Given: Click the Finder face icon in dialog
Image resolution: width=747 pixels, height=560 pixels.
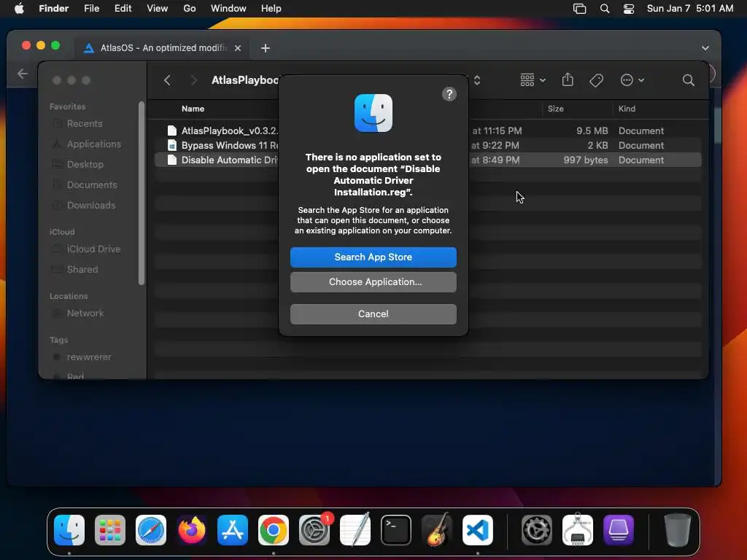Looking at the screenshot, I should [x=373, y=113].
